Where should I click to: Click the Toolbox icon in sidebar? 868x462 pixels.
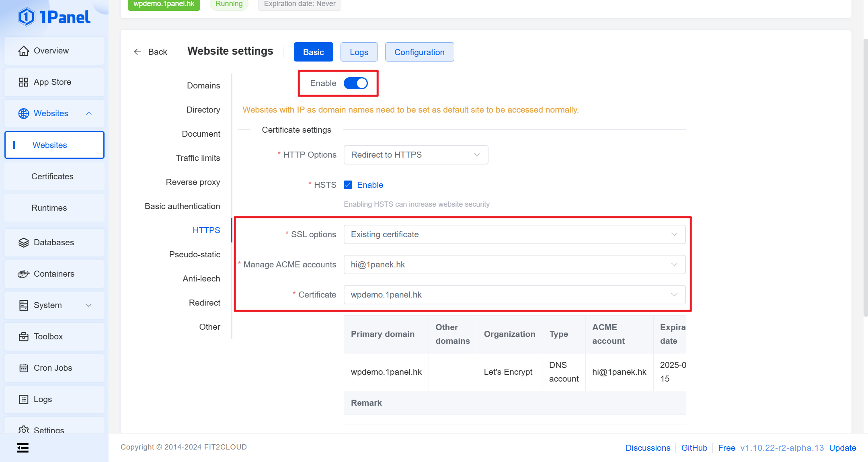pyautogui.click(x=24, y=337)
